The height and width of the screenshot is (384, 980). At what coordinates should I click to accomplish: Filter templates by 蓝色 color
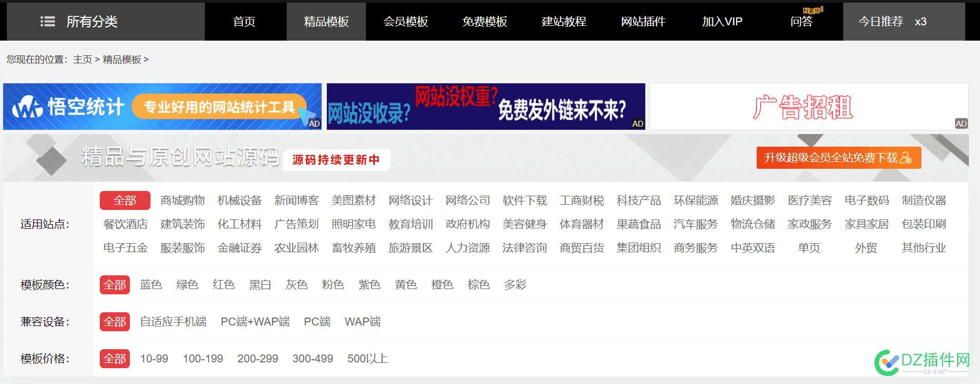(151, 285)
